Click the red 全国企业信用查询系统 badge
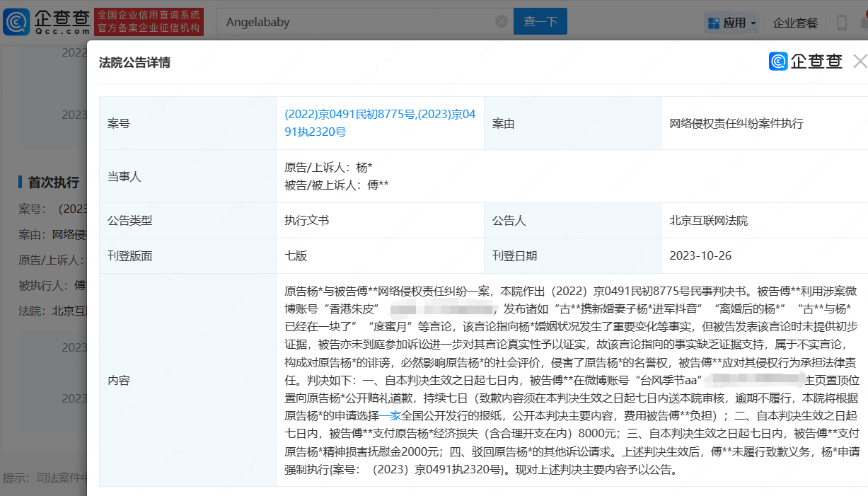This screenshot has width=868, height=496. (149, 22)
